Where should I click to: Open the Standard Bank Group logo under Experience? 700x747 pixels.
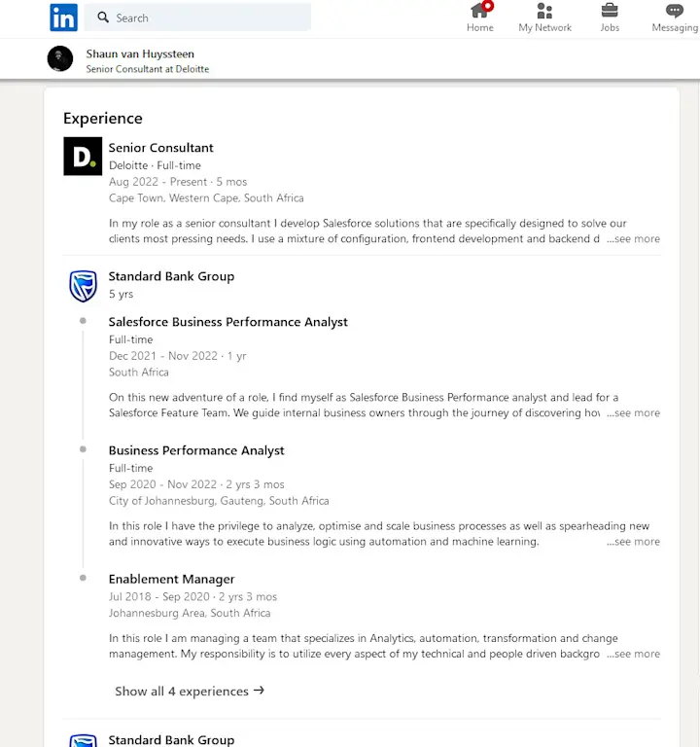pos(83,286)
